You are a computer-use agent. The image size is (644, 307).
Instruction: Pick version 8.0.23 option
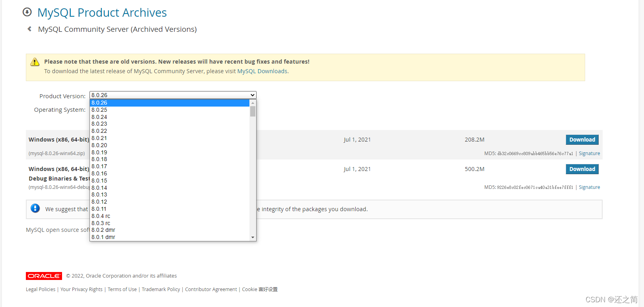pos(170,124)
